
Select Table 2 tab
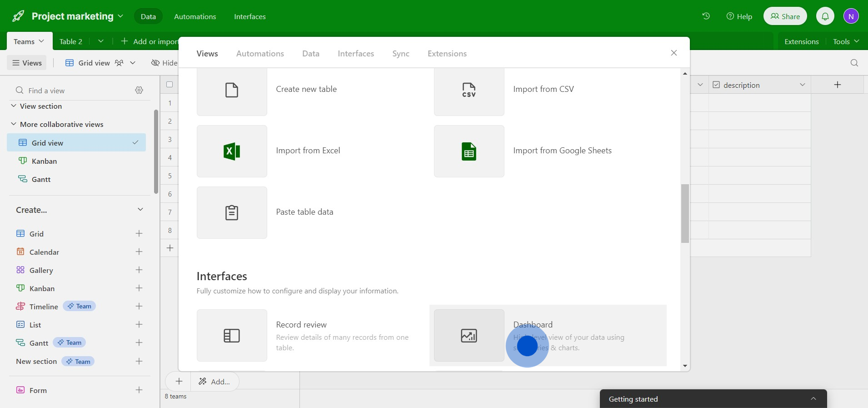click(x=71, y=41)
